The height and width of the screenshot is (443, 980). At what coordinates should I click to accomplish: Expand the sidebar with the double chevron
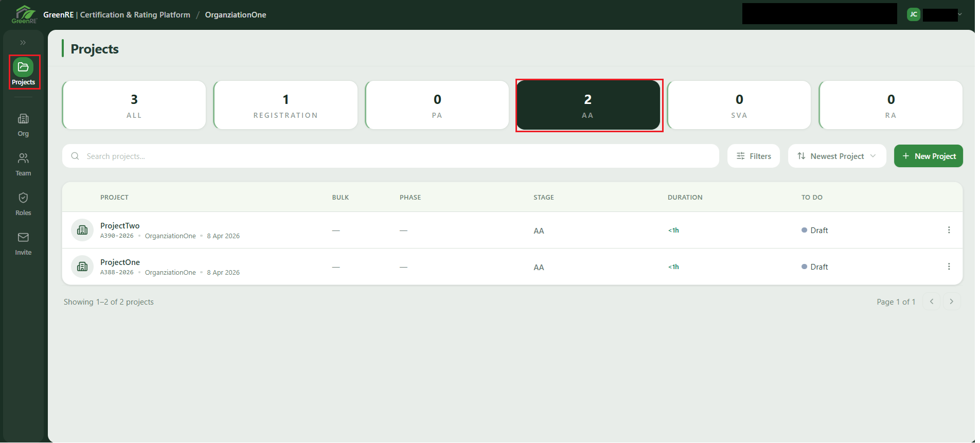[x=23, y=43]
